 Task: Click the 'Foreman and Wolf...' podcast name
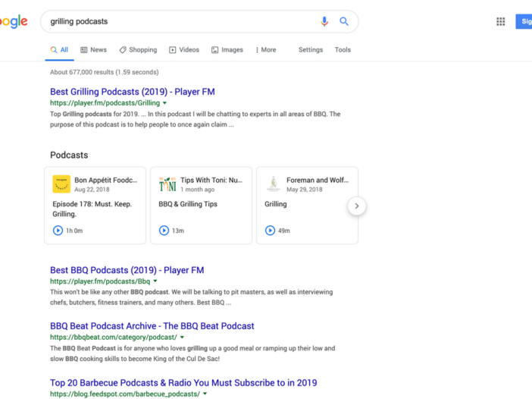tap(318, 181)
